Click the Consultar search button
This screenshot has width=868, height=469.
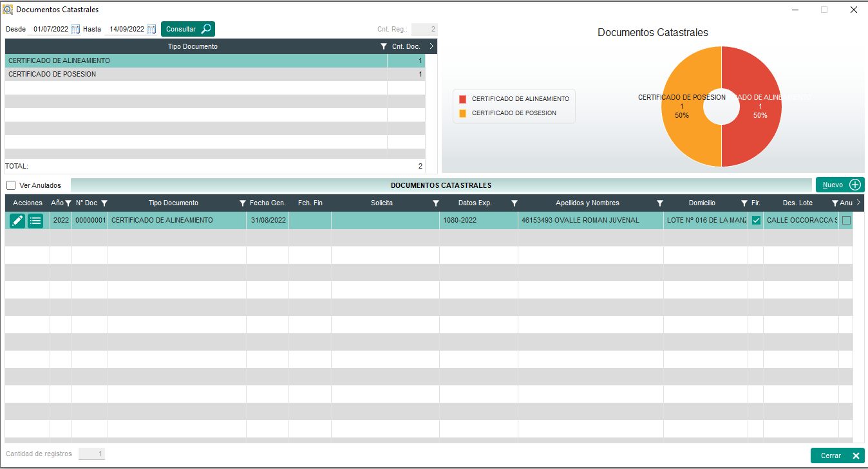(x=187, y=29)
